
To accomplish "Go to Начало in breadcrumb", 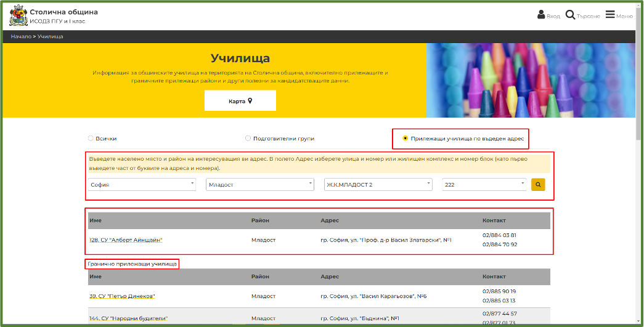I will [21, 36].
